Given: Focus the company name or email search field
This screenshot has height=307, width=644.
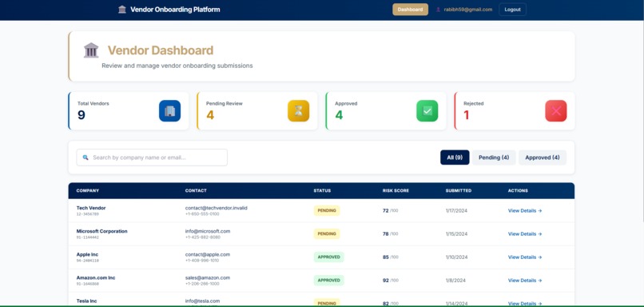Looking at the screenshot, I should tap(152, 157).
